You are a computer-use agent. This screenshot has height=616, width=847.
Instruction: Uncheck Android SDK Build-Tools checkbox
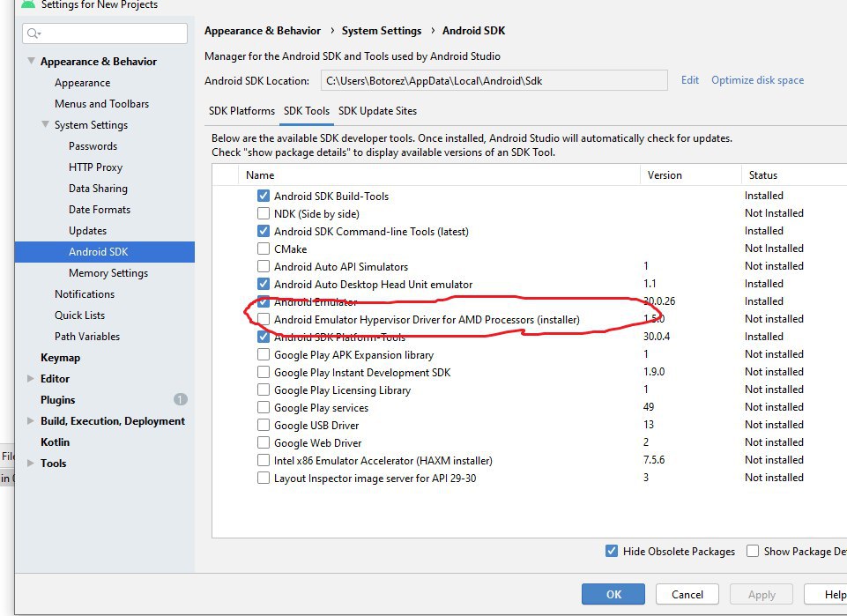point(263,196)
